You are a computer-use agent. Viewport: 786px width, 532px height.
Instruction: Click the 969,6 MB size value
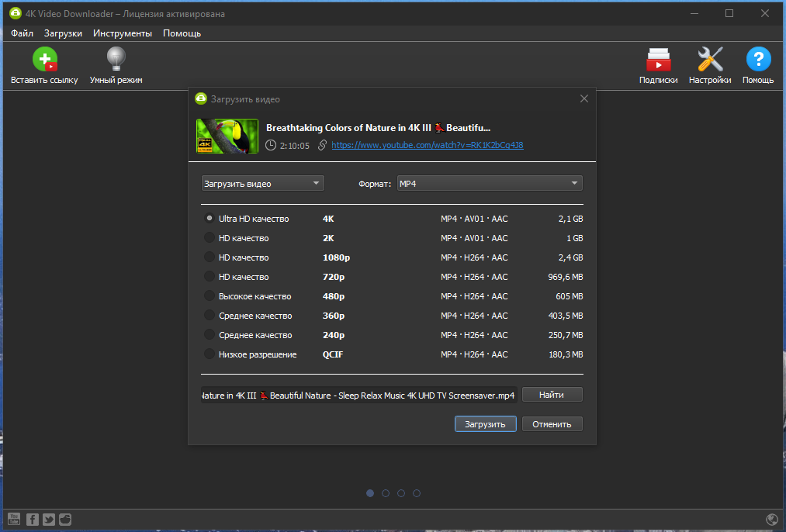[566, 277]
